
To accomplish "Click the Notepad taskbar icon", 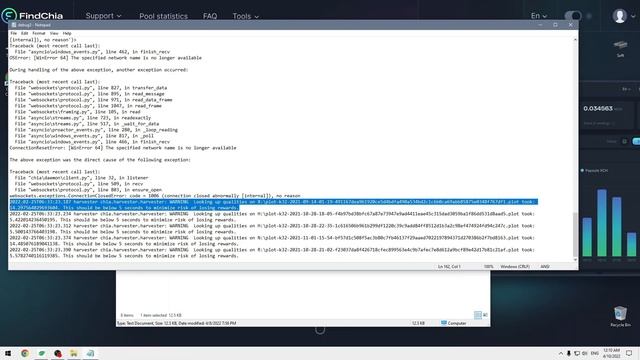I will tap(90, 353).
